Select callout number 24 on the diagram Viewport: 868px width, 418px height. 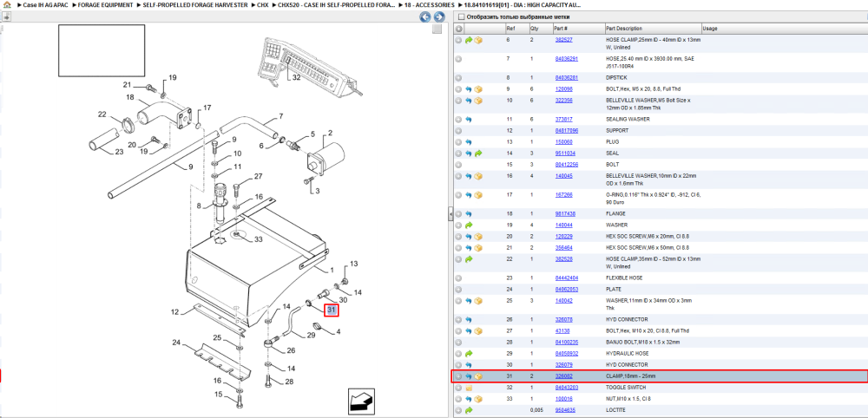[x=176, y=343]
